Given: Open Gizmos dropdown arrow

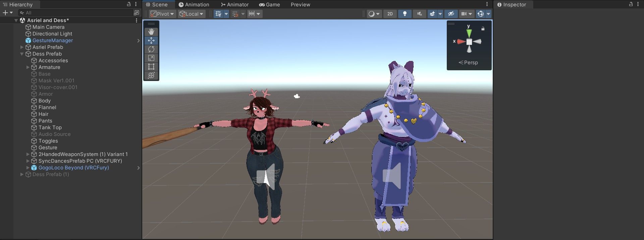Looking at the screenshot, I should pos(488,14).
